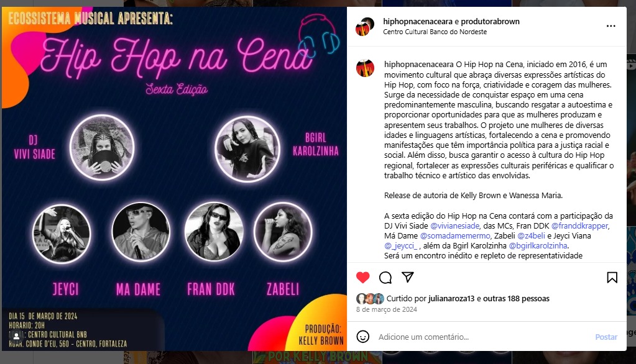Click the @franddkrapper mention

point(579,225)
